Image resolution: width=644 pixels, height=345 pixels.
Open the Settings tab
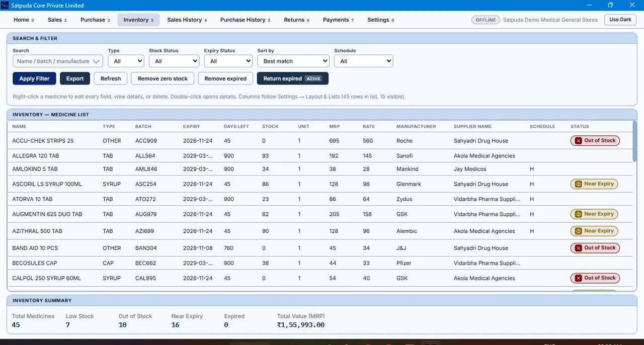pyautogui.click(x=380, y=20)
